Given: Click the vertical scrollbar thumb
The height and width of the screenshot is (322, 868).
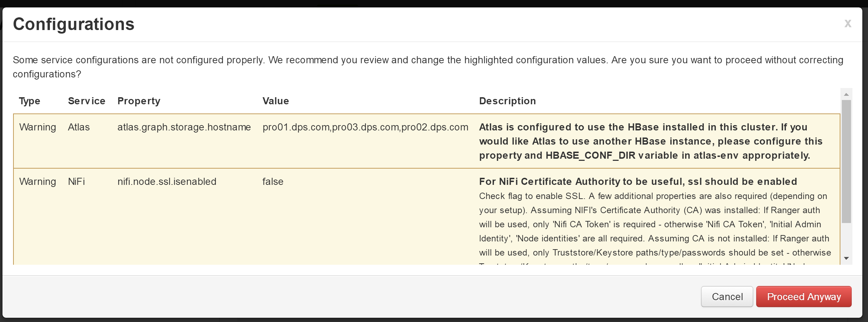Looking at the screenshot, I should pyautogui.click(x=846, y=162).
